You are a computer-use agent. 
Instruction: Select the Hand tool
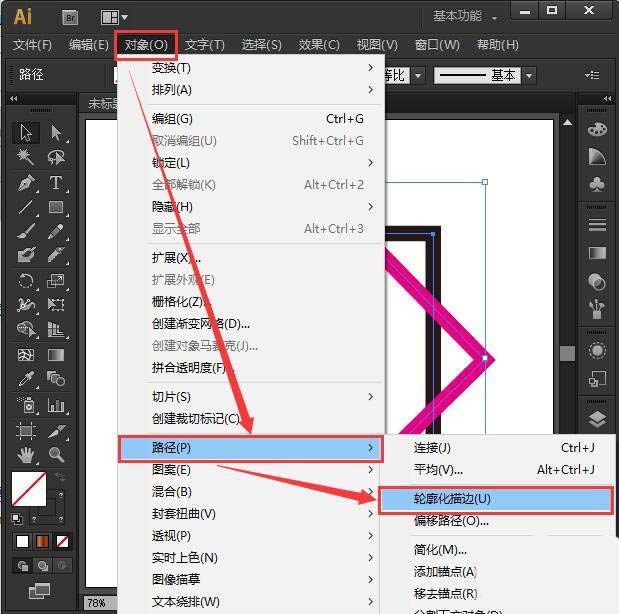[x=26, y=454]
